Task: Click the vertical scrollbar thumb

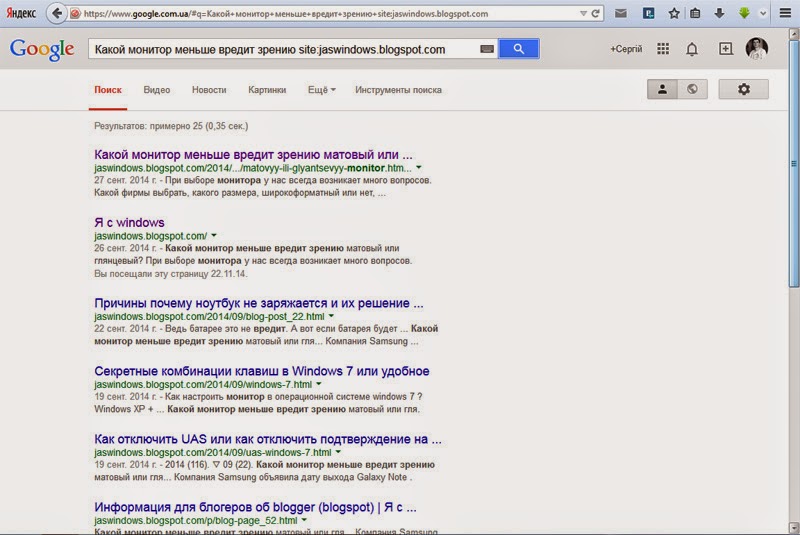Action: [x=794, y=164]
